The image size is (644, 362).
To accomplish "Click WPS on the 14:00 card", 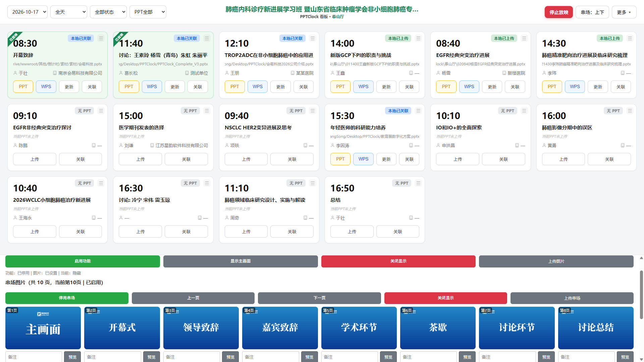I will 363,87.
